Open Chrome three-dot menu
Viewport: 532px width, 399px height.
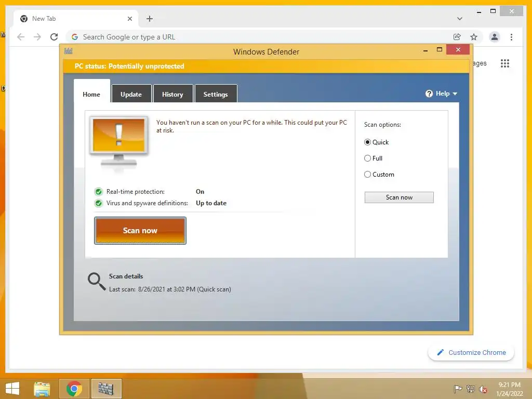(x=511, y=37)
